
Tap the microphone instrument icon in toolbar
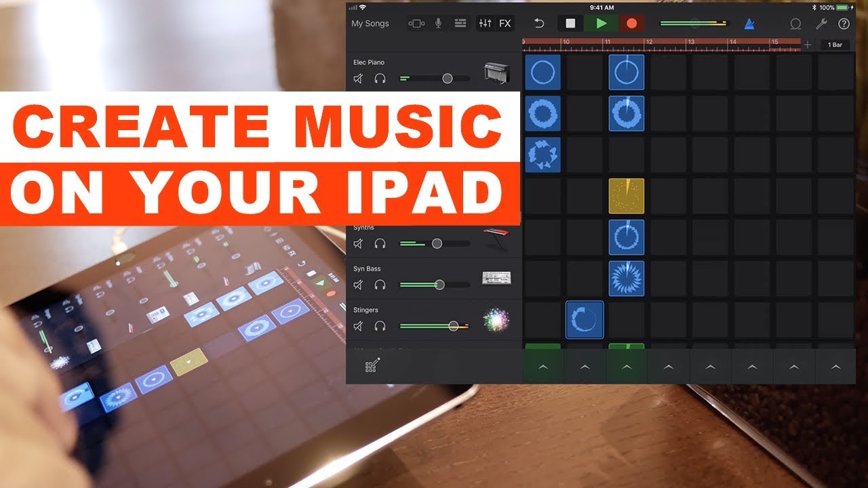coord(439,23)
